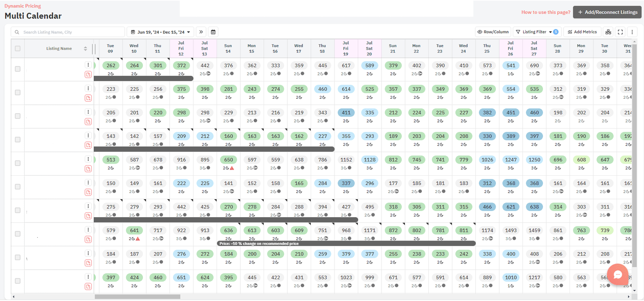Open the 'How to use this page?' link

pyautogui.click(x=546, y=12)
